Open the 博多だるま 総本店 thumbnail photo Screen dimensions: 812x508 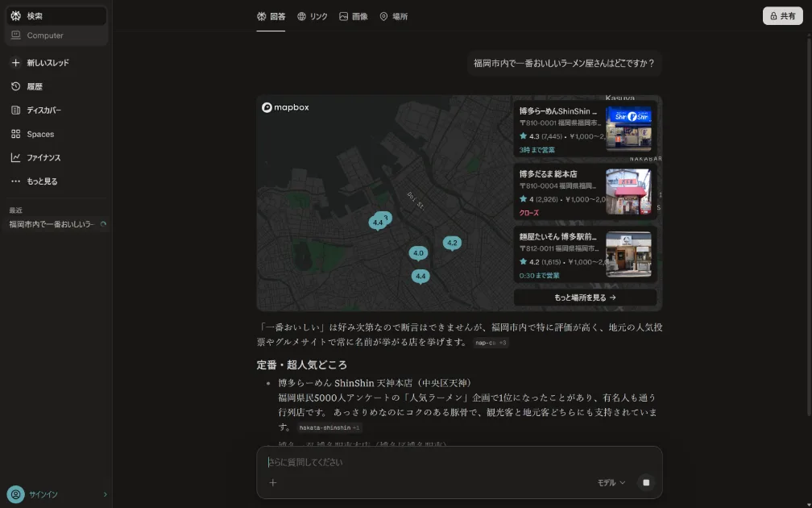(628, 191)
